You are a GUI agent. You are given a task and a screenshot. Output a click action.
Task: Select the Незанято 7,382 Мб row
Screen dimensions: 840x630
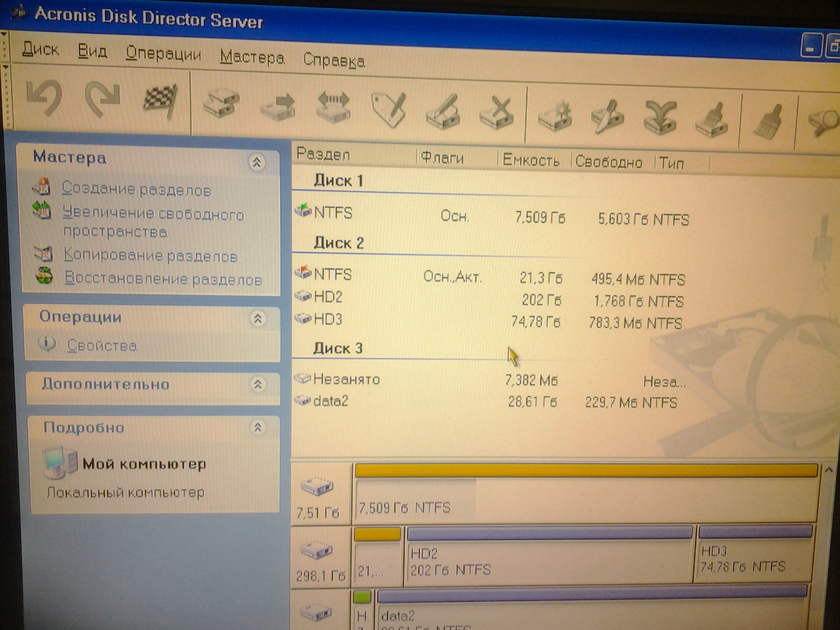490,380
